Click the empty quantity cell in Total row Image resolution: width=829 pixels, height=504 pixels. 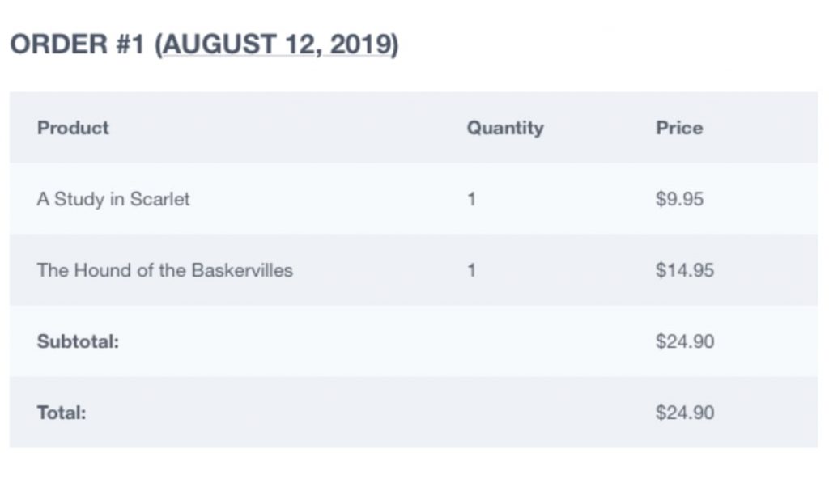pyautogui.click(x=534, y=413)
